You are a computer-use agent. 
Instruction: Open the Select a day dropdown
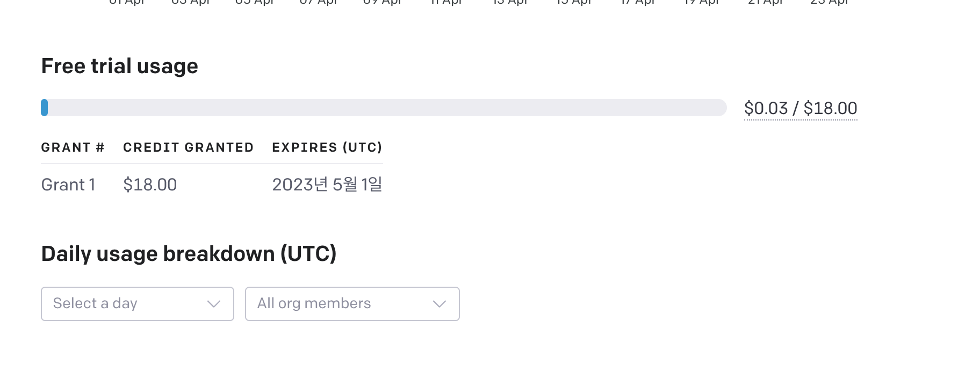click(137, 304)
